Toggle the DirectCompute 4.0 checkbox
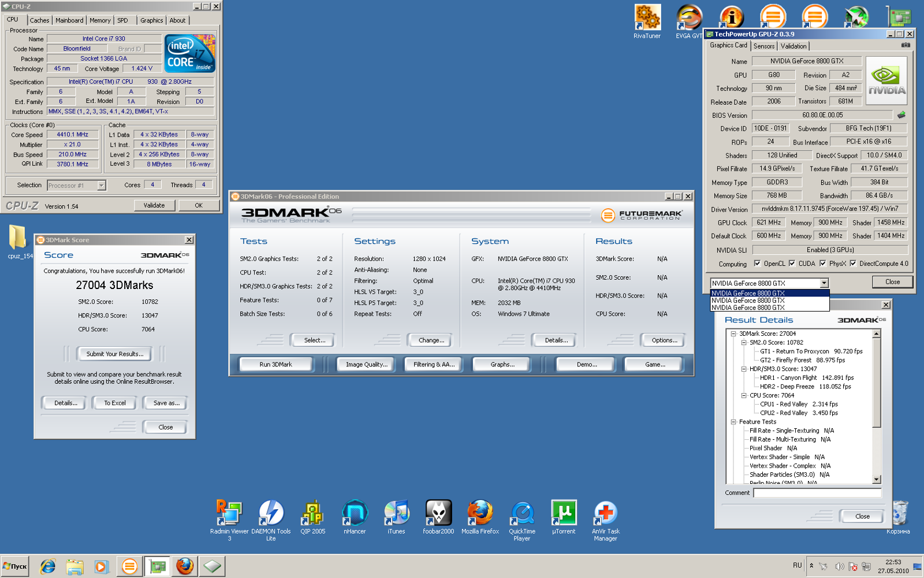The image size is (924, 578). pos(853,264)
